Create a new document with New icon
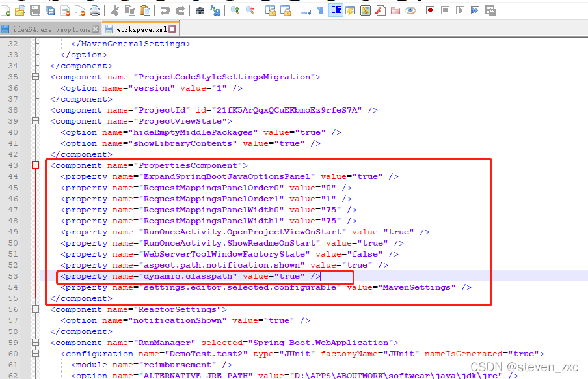Image resolution: width=588 pixels, height=379 pixels. click(6, 10)
